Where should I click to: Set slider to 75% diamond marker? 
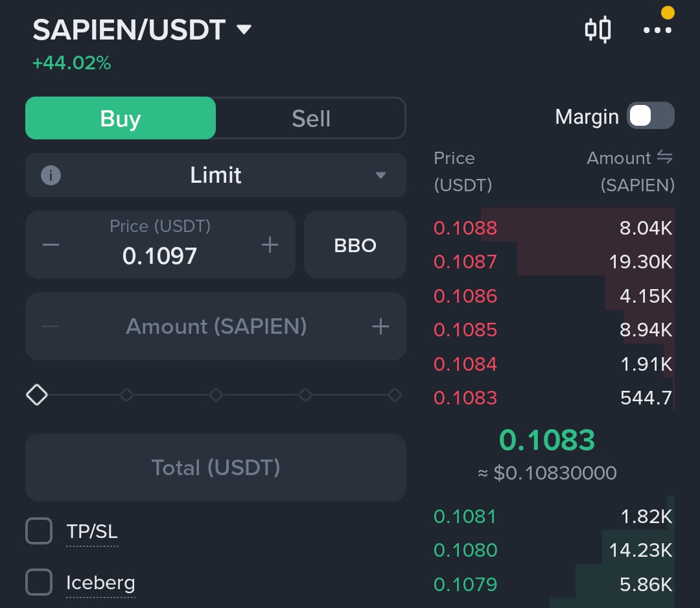305,395
